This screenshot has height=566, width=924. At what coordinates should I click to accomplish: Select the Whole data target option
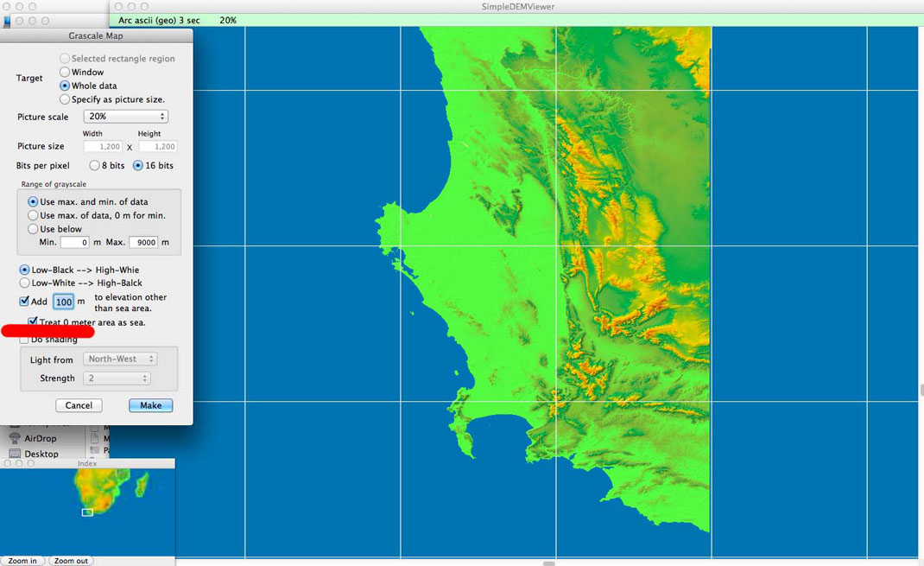tap(65, 86)
